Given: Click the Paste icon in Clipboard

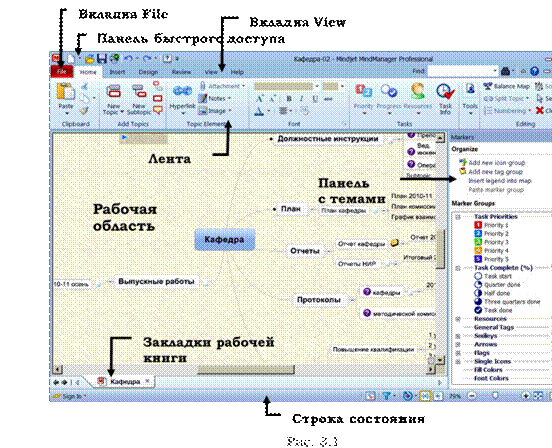Looking at the screenshot, I should [65, 92].
